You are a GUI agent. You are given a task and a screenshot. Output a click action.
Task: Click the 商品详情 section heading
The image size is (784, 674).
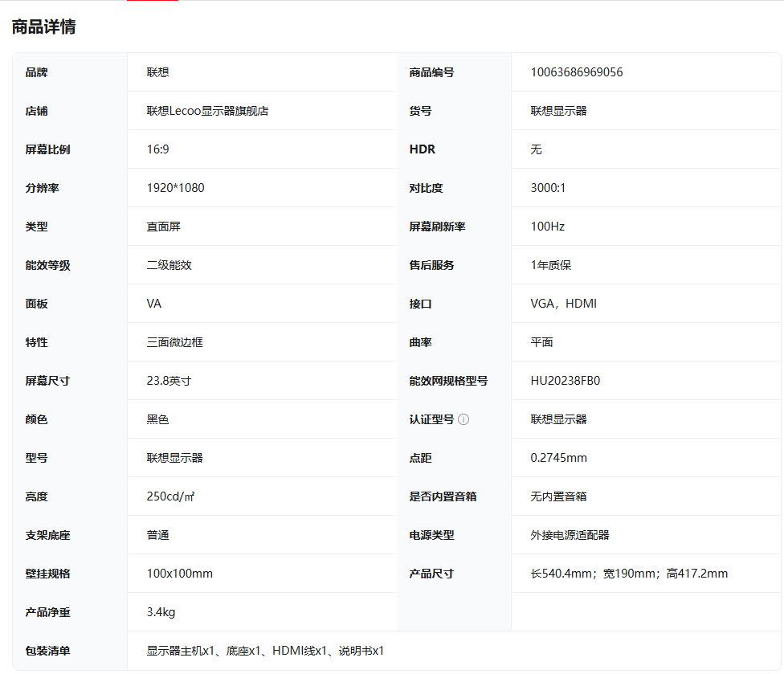pos(44,27)
